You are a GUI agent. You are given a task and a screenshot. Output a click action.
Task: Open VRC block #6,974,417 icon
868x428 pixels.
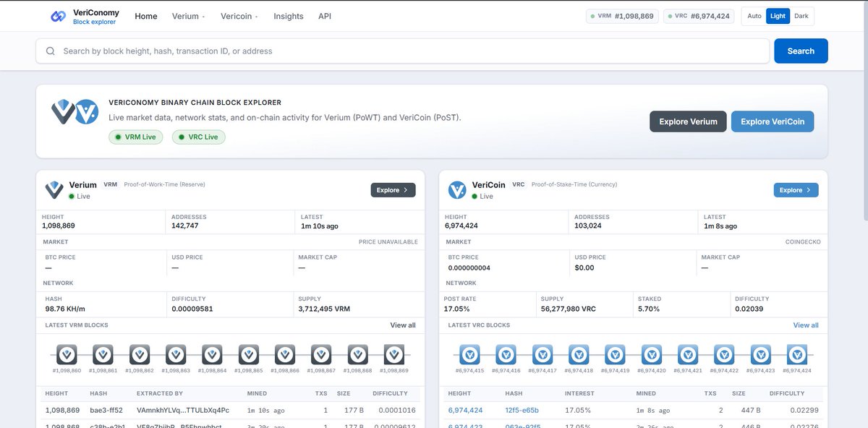point(542,354)
